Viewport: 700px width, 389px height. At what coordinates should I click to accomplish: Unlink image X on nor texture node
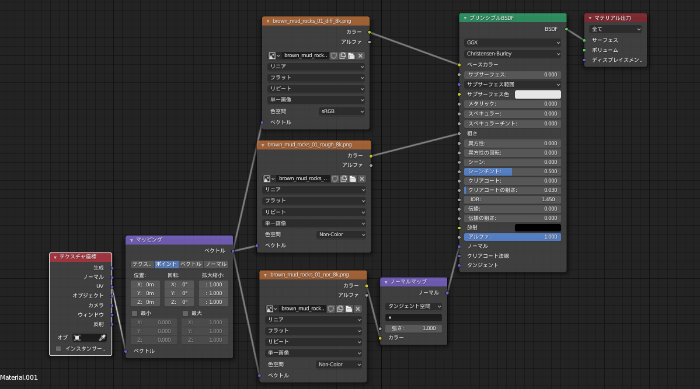pos(358,309)
